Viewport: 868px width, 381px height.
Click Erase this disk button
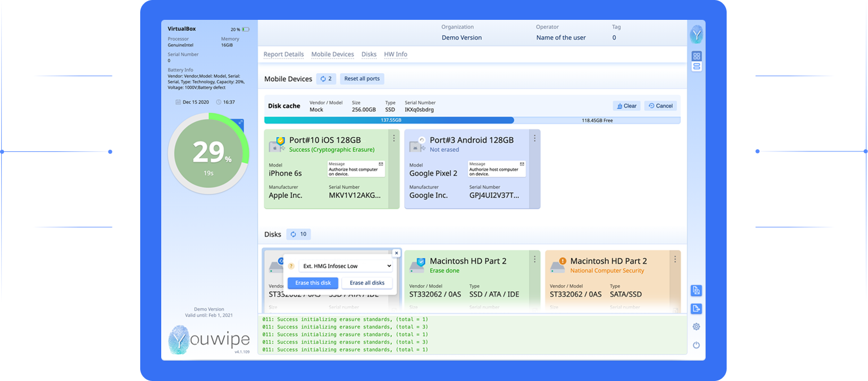point(313,283)
